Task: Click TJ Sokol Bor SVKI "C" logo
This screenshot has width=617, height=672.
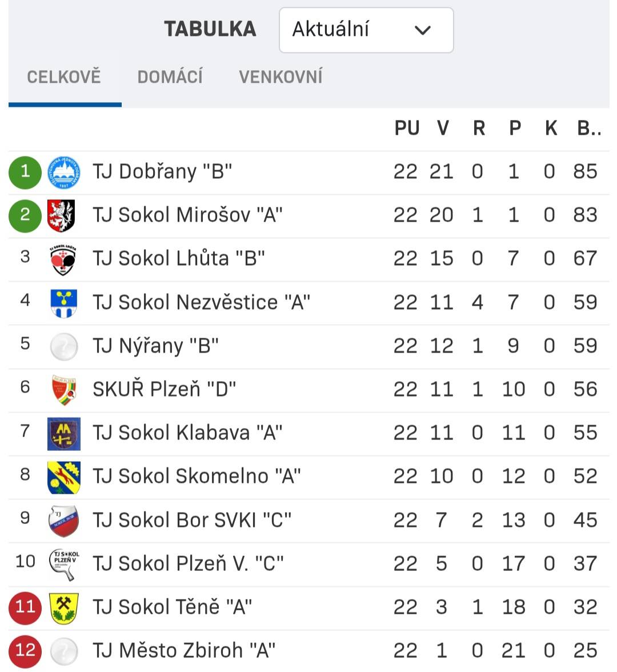Action: point(63,521)
